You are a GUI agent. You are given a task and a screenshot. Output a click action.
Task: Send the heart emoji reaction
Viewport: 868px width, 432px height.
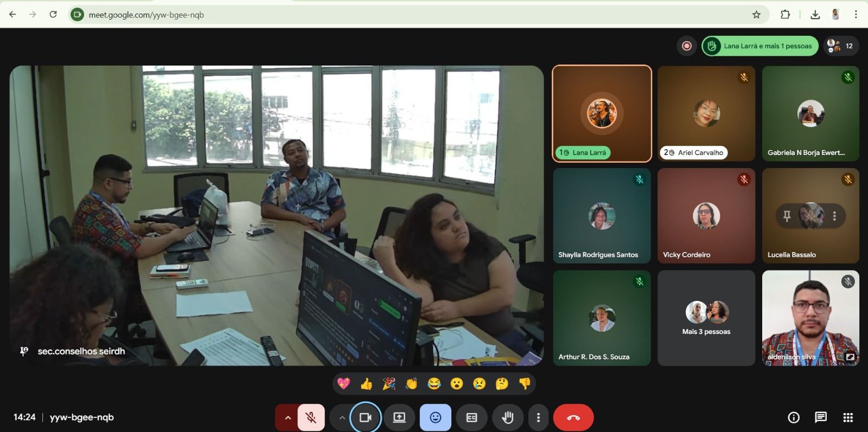pyautogui.click(x=343, y=384)
